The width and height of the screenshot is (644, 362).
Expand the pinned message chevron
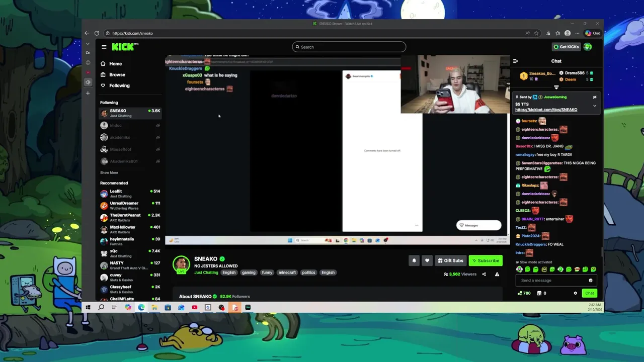[x=594, y=106]
